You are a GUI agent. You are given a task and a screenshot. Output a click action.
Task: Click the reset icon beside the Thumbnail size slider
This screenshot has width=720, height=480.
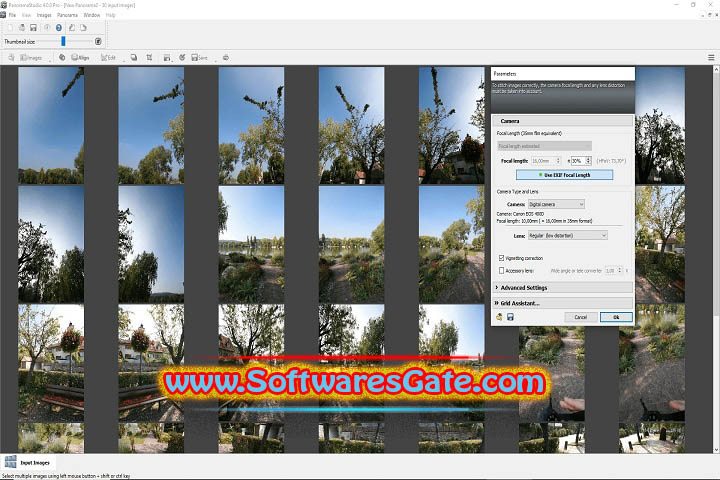pos(98,41)
